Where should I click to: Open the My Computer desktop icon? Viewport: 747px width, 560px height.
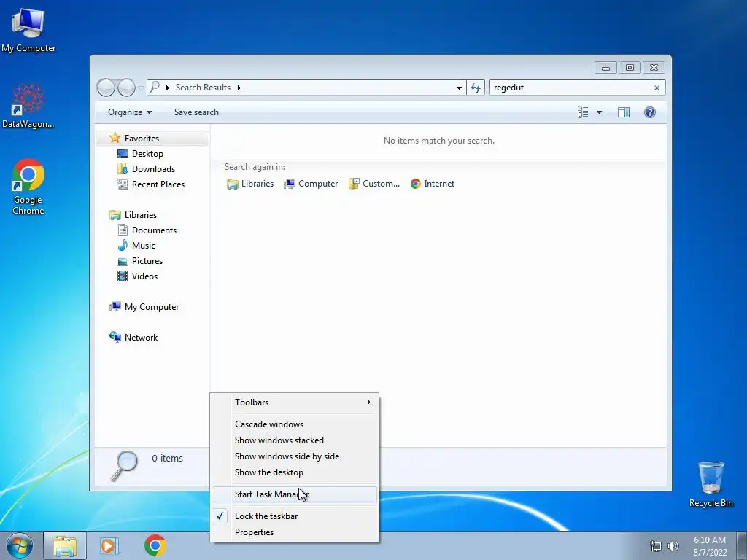[x=28, y=30]
